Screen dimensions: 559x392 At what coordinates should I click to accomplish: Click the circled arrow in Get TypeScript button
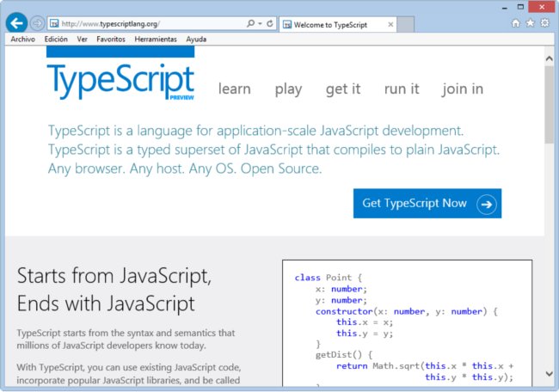point(487,205)
